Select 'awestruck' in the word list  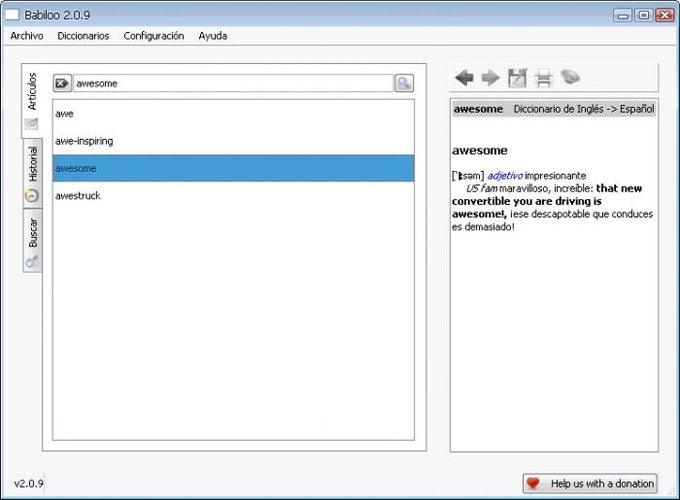233,196
